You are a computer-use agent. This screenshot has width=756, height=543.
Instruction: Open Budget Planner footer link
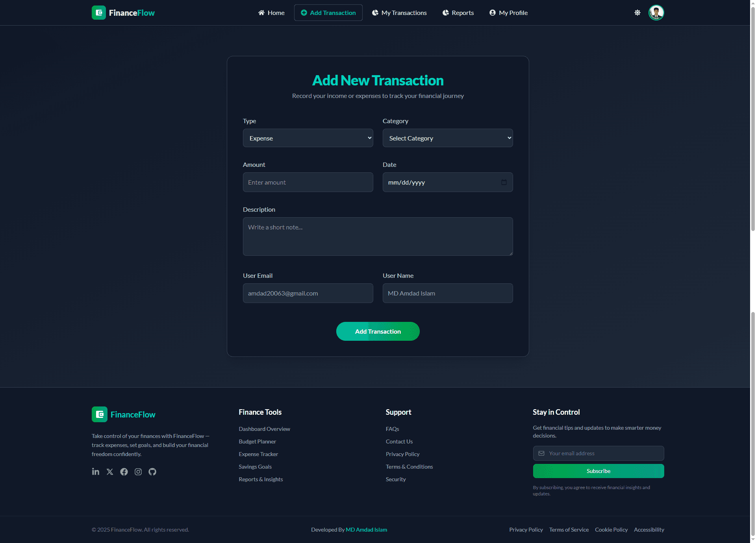point(258,441)
